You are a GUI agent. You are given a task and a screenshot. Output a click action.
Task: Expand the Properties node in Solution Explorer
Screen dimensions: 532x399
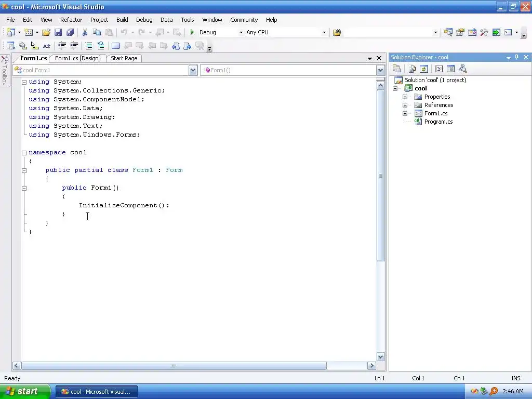click(x=405, y=97)
